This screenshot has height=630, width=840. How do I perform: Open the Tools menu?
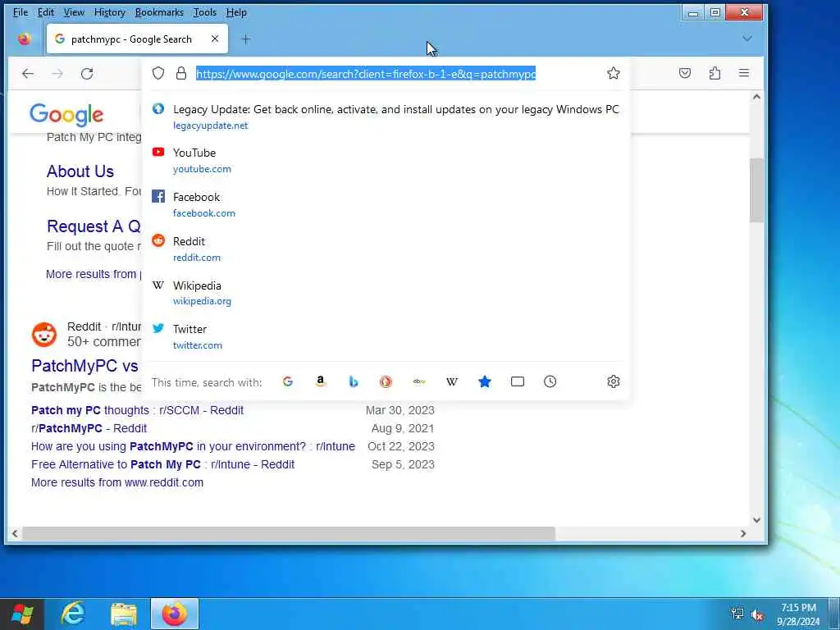[204, 12]
